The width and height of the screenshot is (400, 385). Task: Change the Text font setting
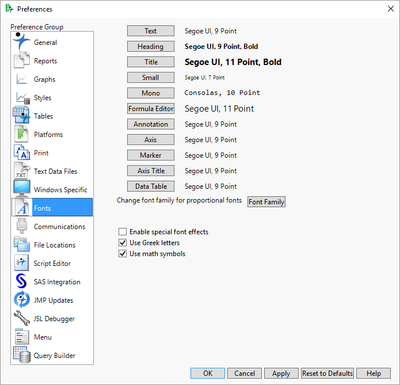151,31
